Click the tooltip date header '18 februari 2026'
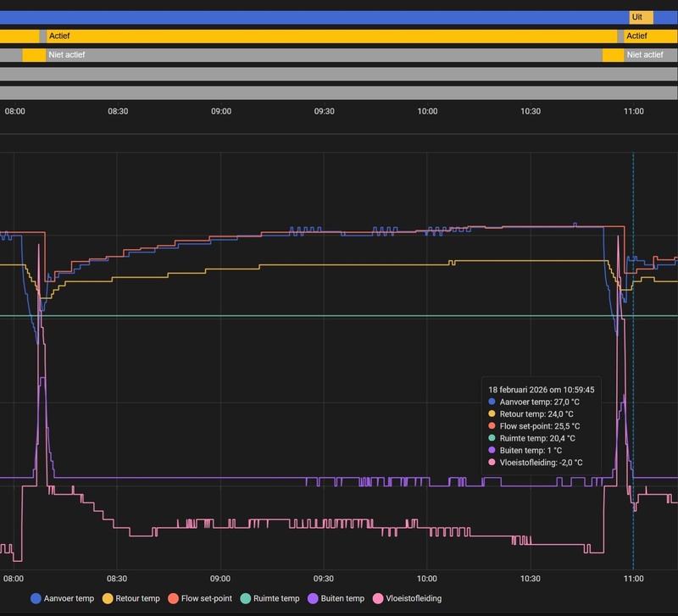The height and width of the screenshot is (616, 678). (x=541, y=390)
